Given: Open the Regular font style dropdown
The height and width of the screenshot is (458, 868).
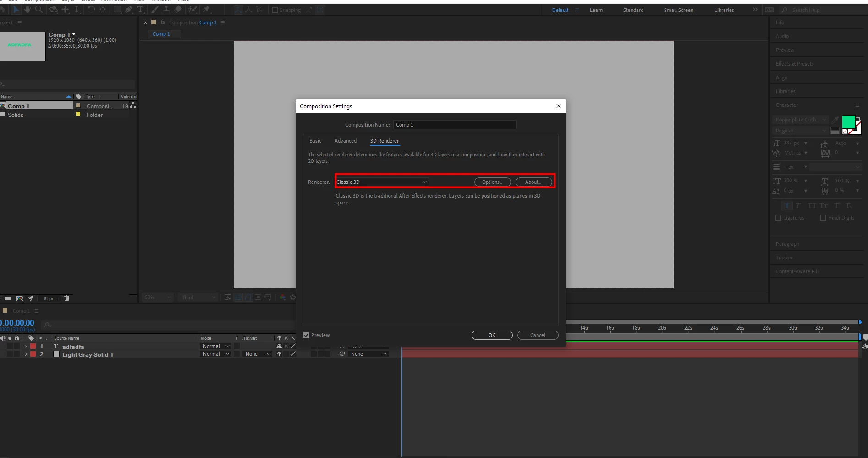Looking at the screenshot, I should [x=800, y=131].
